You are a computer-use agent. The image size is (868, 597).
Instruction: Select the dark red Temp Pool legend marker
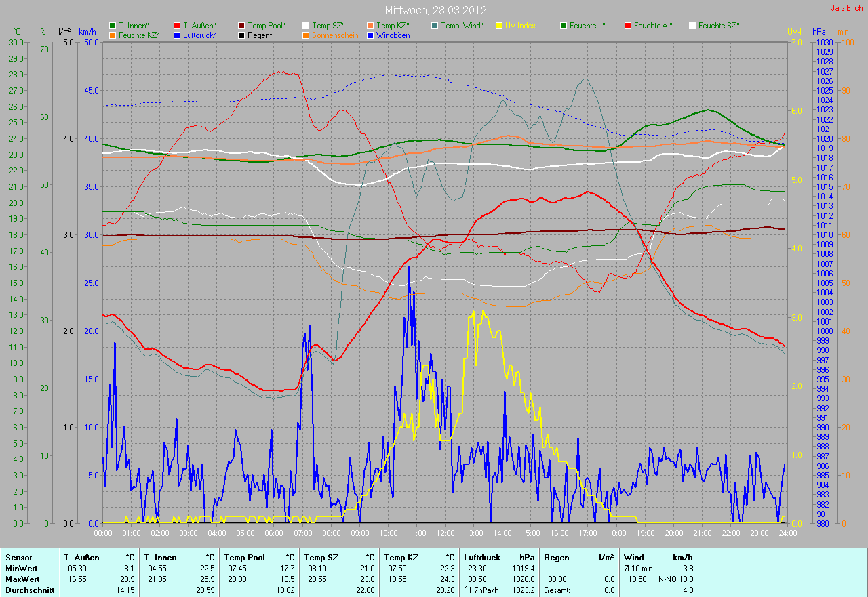pyautogui.click(x=241, y=26)
